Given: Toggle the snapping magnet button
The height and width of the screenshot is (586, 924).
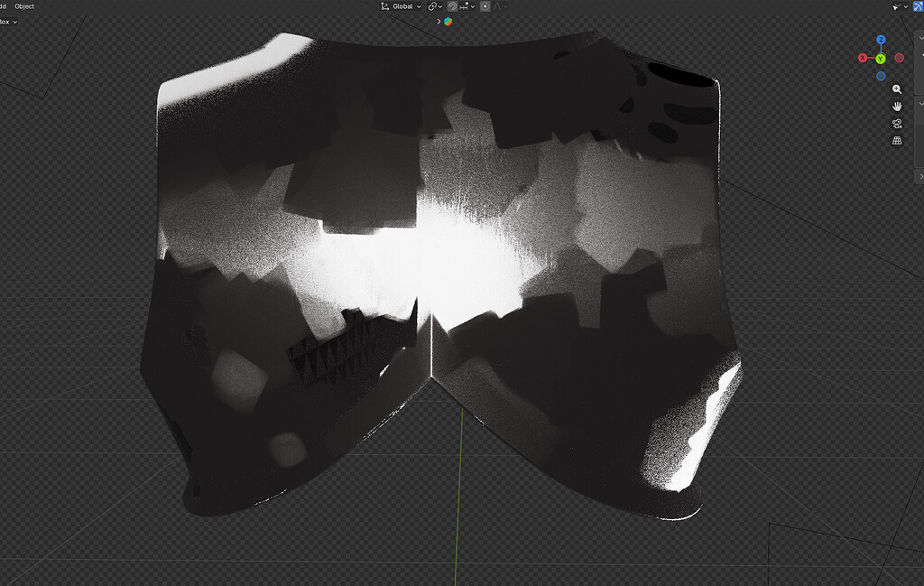Looking at the screenshot, I should (452, 6).
